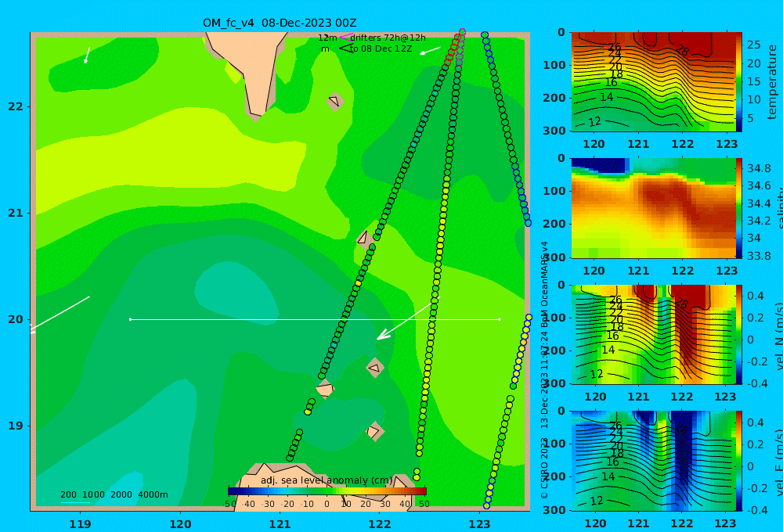This screenshot has height=532, width=783.
Task: Open the temperature depth section panel
Action: pyautogui.click(x=653, y=82)
